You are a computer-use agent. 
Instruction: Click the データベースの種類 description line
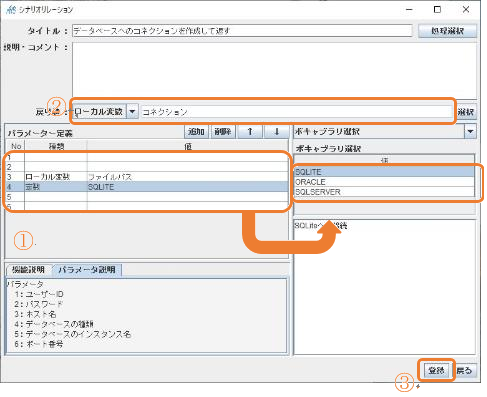coord(53,324)
